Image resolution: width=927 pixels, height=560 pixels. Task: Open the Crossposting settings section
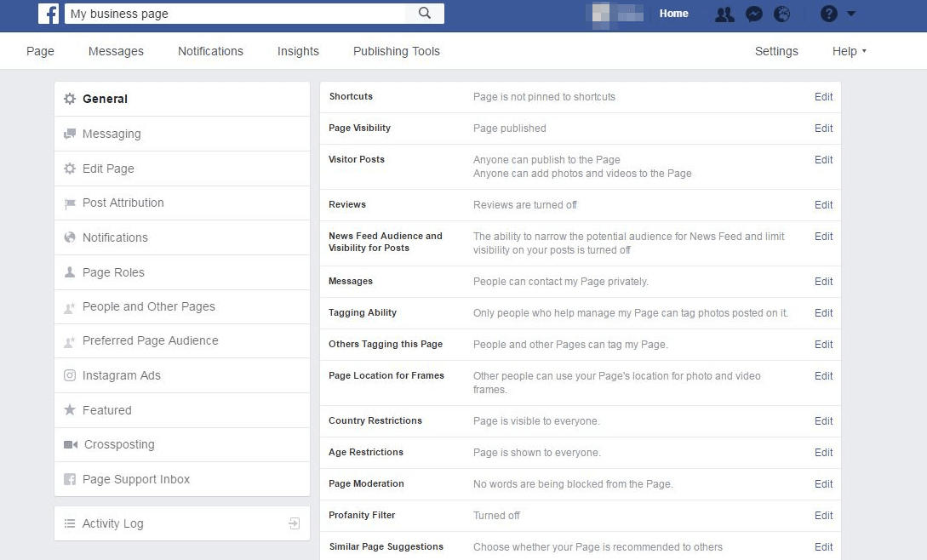pos(118,444)
